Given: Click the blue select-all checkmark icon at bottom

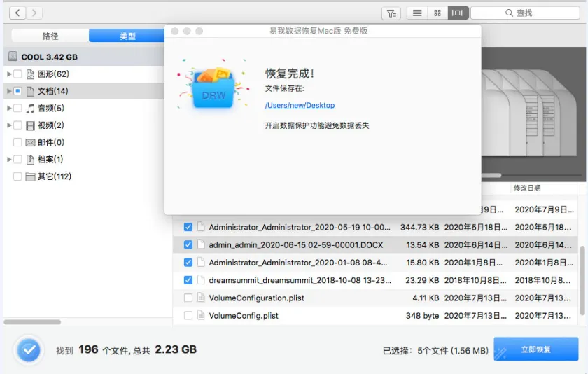Looking at the screenshot, I should [x=29, y=349].
